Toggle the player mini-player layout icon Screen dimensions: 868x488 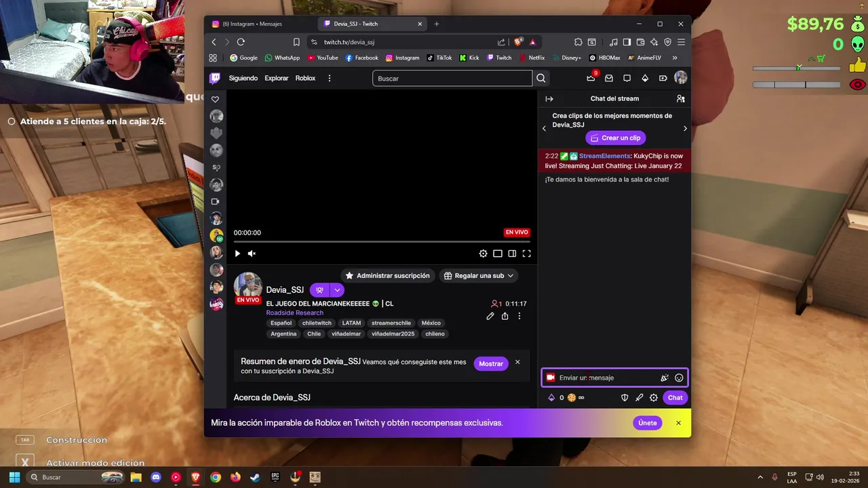(x=498, y=253)
